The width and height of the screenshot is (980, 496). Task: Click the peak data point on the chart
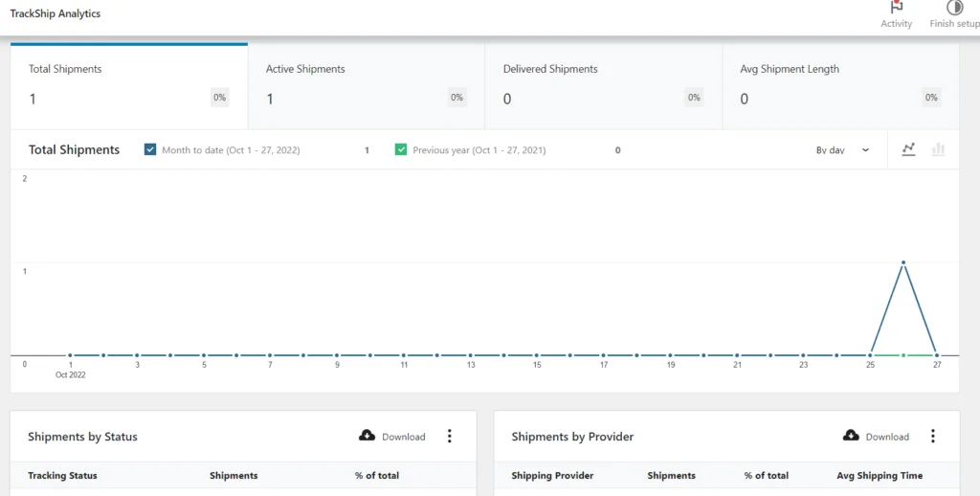pos(902,262)
